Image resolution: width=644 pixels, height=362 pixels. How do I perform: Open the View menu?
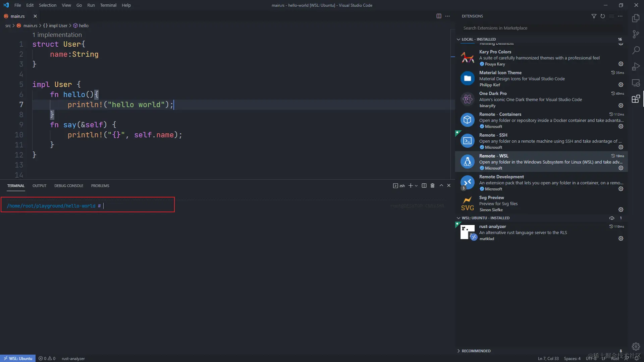click(x=66, y=5)
